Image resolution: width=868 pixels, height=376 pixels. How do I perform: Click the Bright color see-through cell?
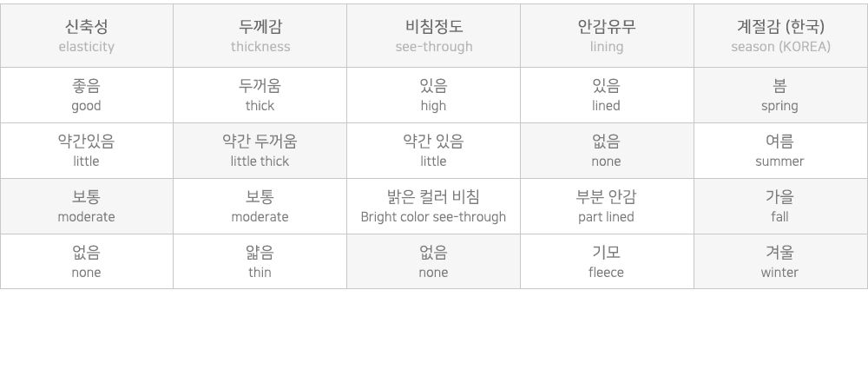(x=433, y=206)
